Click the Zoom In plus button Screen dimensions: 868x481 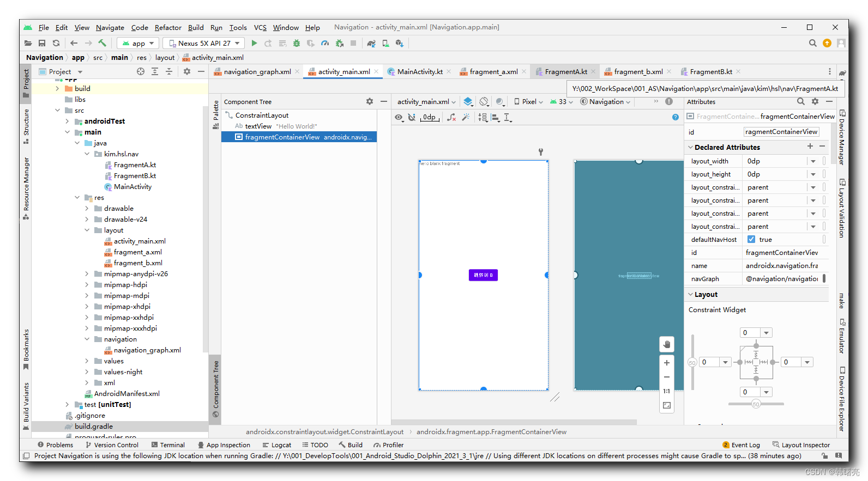coord(667,363)
